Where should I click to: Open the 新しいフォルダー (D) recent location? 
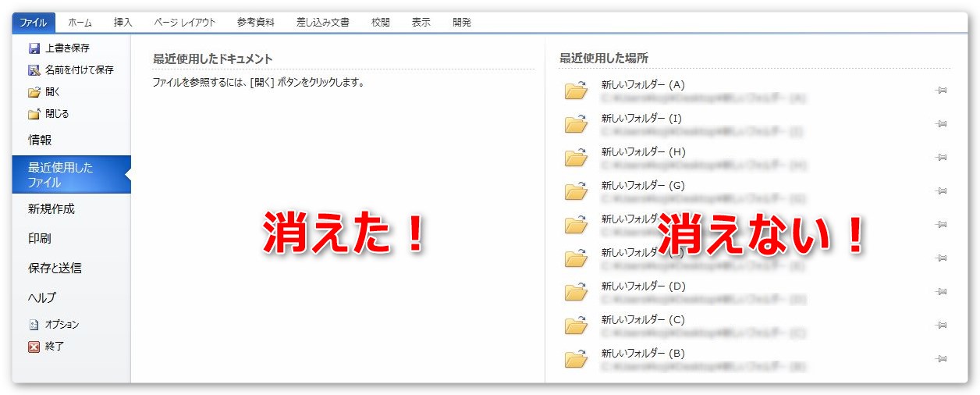tap(643, 286)
